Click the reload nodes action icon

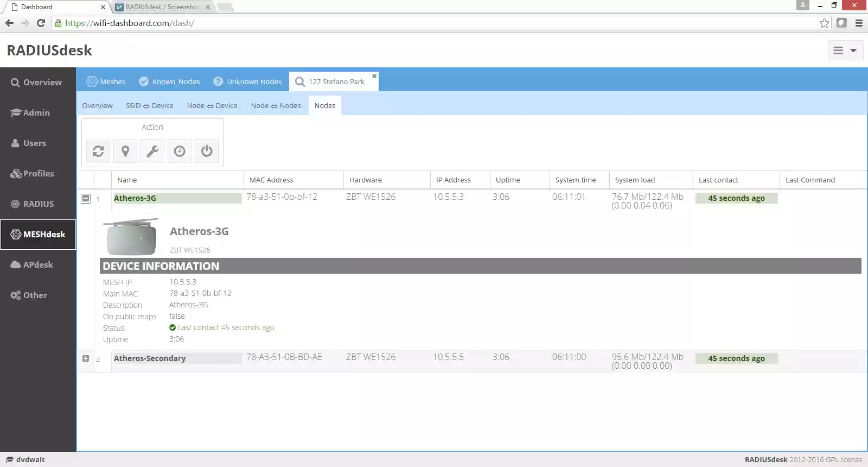point(98,151)
